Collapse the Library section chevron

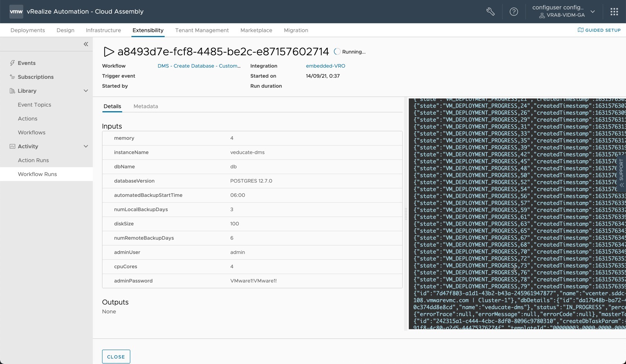click(86, 90)
